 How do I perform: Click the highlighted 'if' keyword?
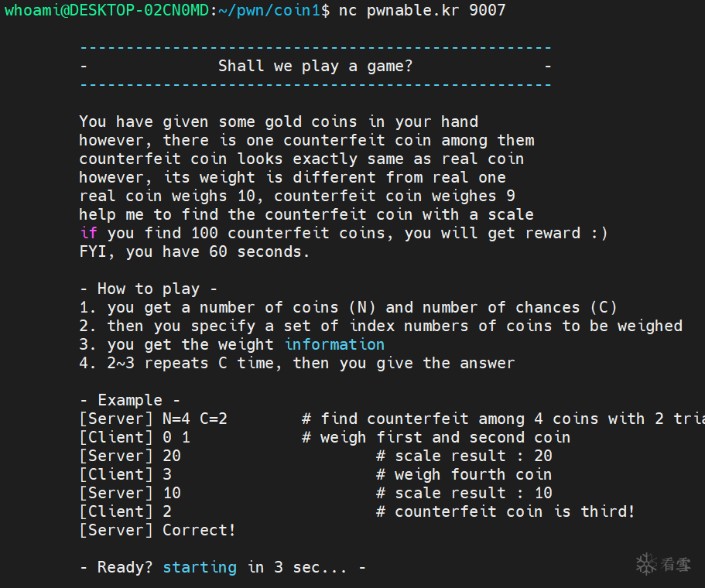pyautogui.click(x=88, y=233)
